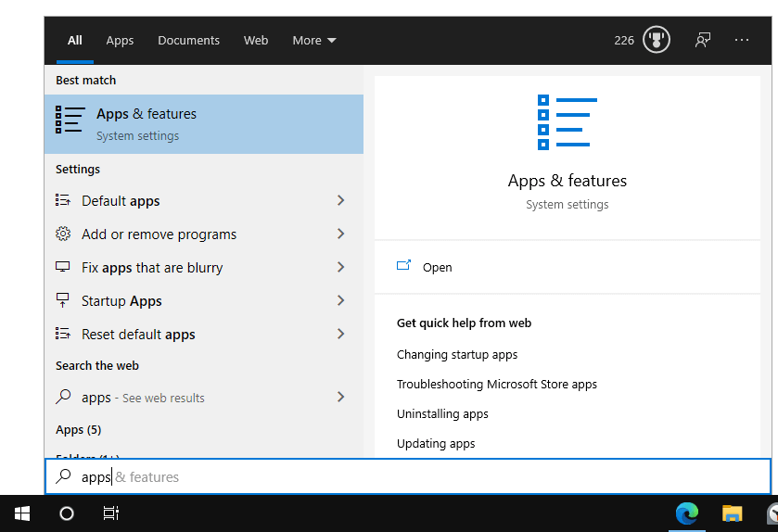
Task: Open Troubleshooting Microsoft Store apps link
Action: pos(497,385)
